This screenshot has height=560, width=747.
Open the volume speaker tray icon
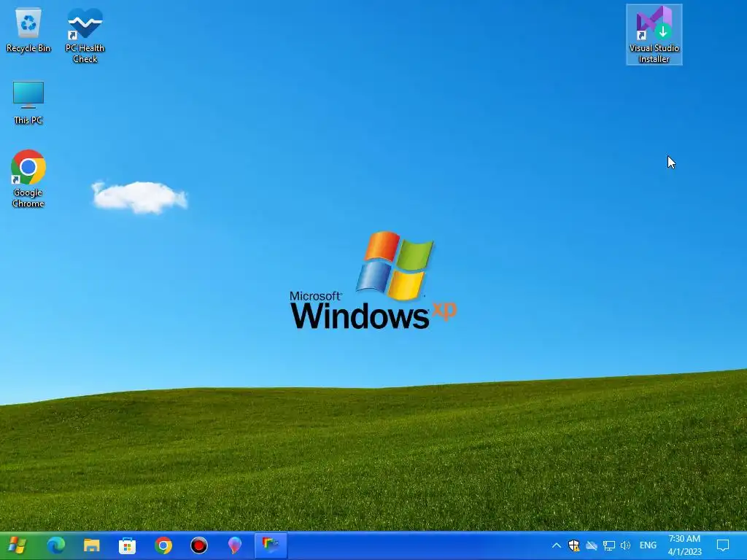(x=625, y=545)
